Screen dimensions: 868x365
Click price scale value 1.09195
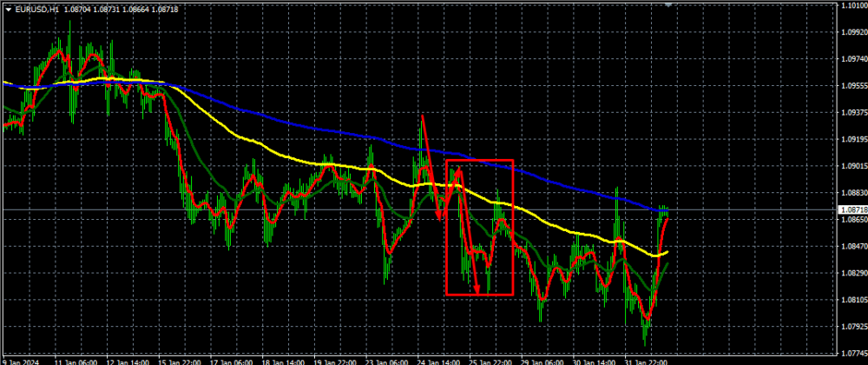(x=856, y=139)
